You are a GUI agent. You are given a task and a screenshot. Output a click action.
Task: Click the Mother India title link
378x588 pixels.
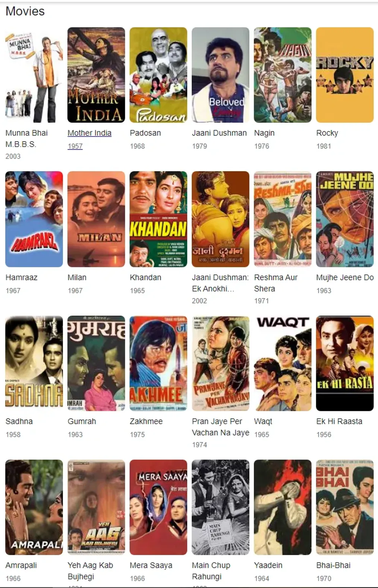[x=89, y=133]
